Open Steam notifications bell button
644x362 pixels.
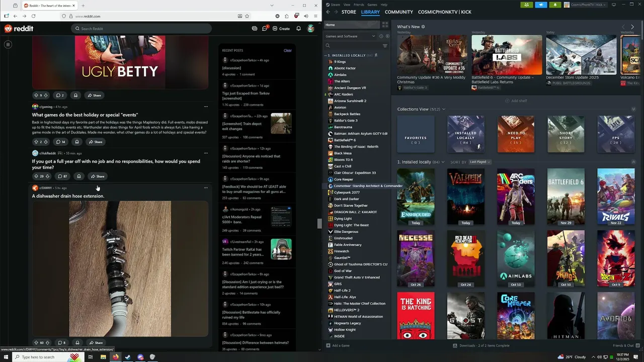tap(555, 5)
